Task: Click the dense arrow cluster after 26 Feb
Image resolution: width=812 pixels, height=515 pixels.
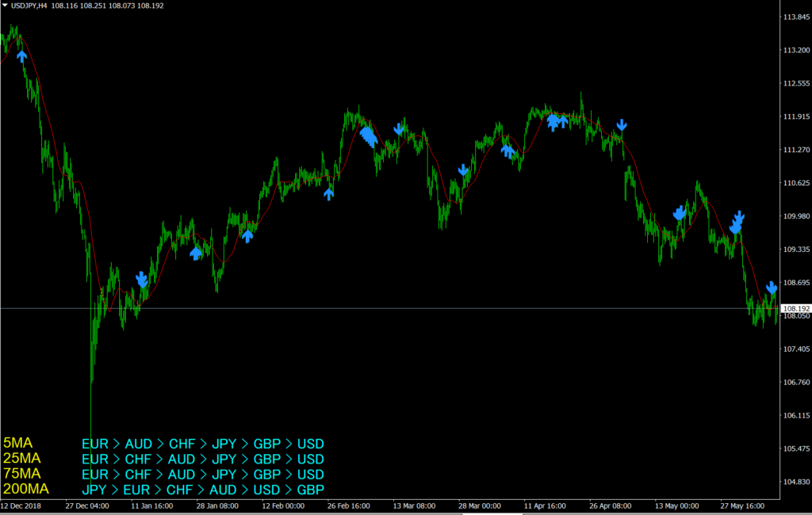Action: 369,137
